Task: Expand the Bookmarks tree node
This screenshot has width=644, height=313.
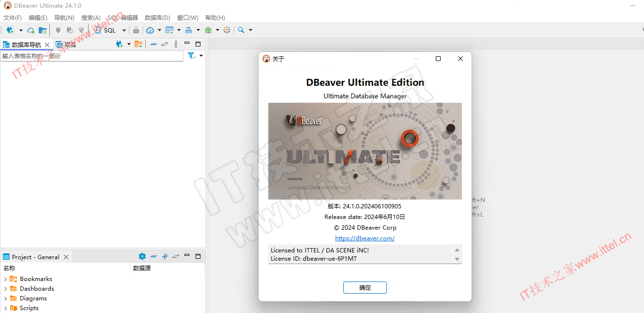Action: 5,279
